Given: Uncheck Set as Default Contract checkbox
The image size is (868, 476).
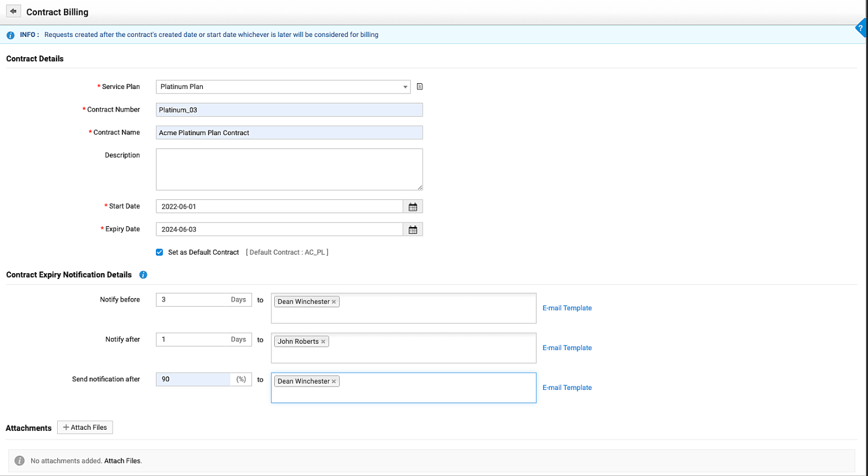Looking at the screenshot, I should click(x=159, y=252).
